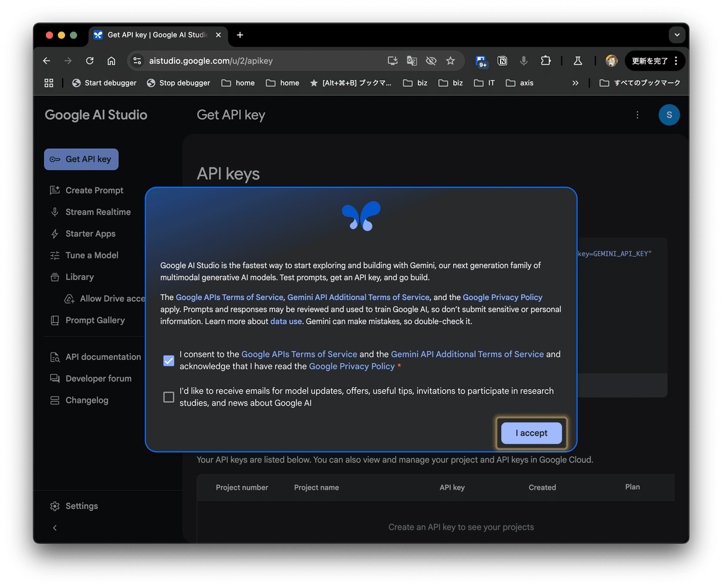The width and height of the screenshot is (723, 588).
Task: Expand the tab search dropdown arrow
Action: coord(677,35)
